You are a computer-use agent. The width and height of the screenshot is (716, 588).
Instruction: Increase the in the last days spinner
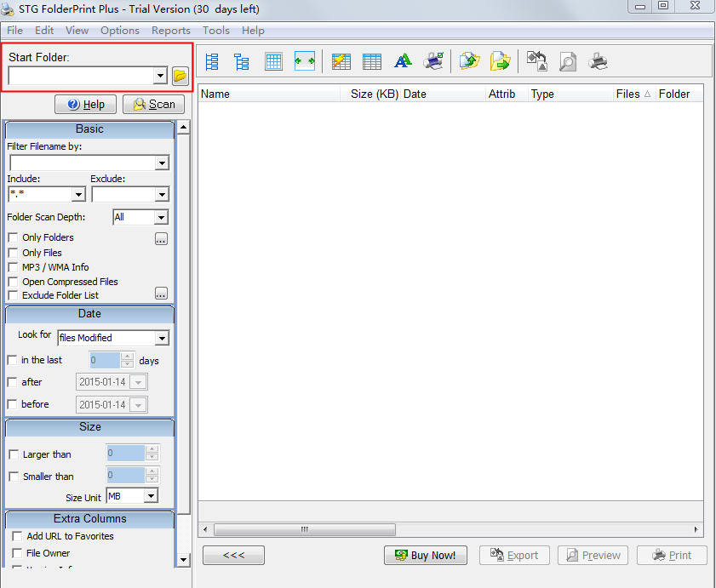click(x=128, y=356)
